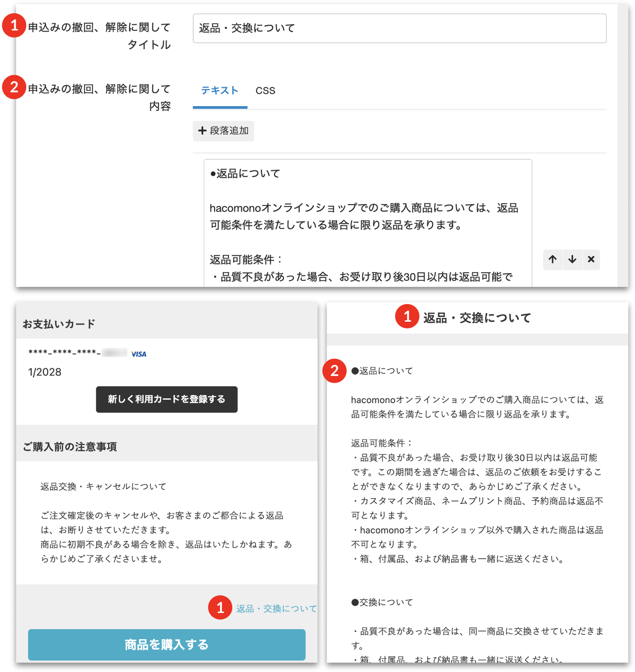Click the VISA card logo
The height and width of the screenshot is (672, 635).
pyautogui.click(x=139, y=354)
